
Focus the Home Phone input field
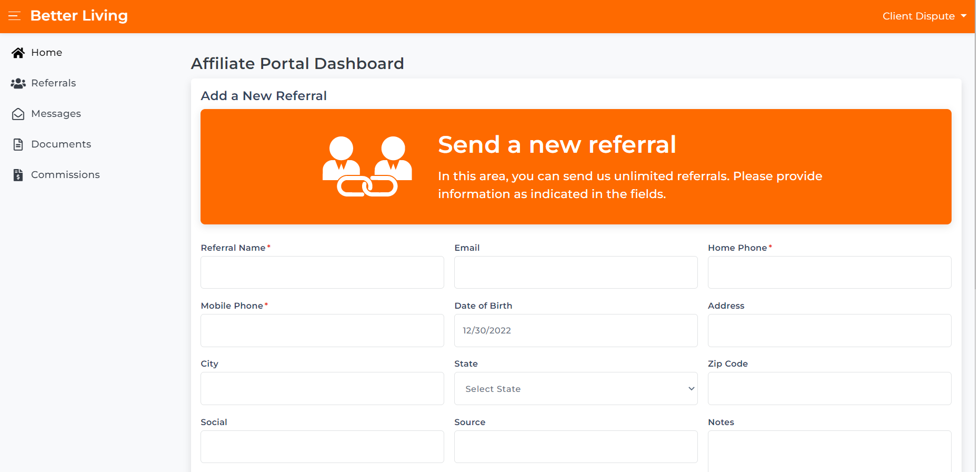click(829, 272)
